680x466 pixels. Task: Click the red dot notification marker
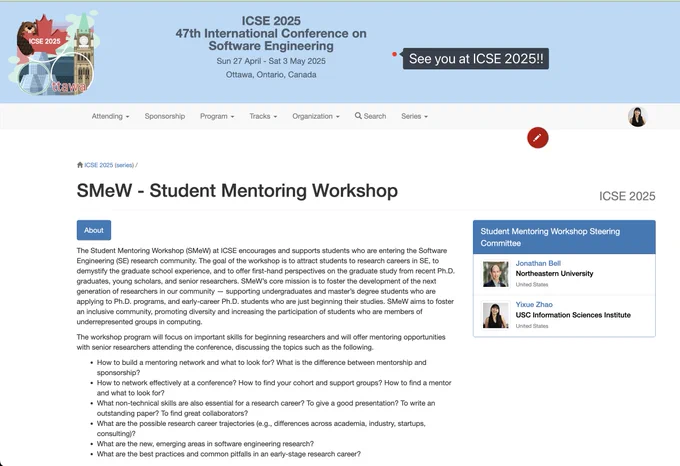click(394, 54)
